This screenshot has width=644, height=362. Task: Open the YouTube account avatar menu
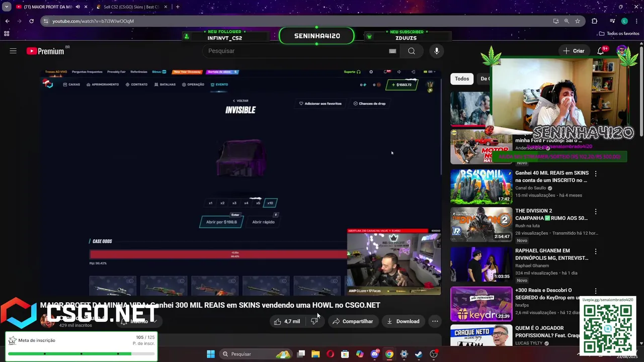[622, 51]
